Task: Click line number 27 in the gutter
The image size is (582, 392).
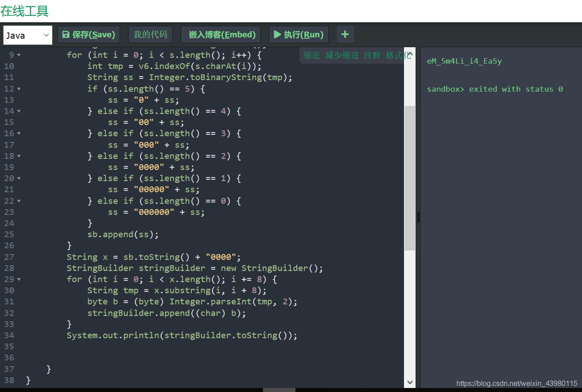Action: click(x=9, y=257)
